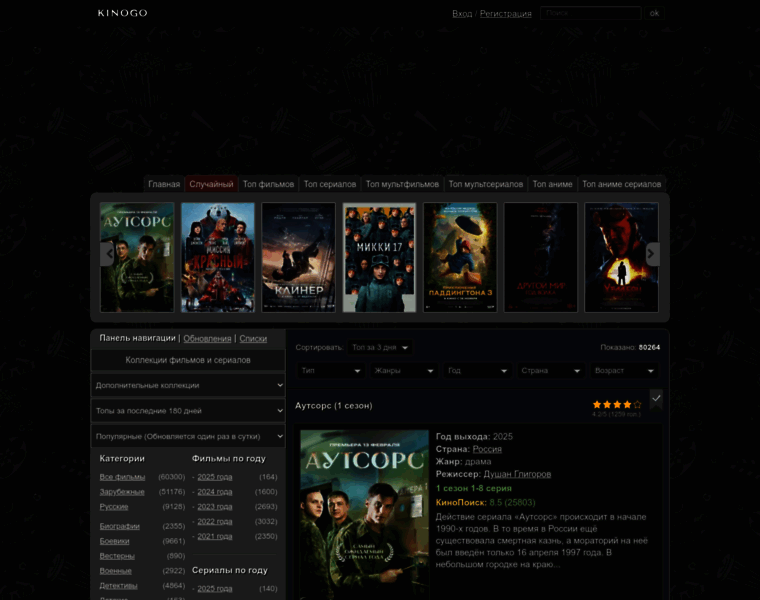Viewport: 760px width, 600px height.
Task: Open sort dropdown Топ за 3 дня
Action: tap(380, 347)
